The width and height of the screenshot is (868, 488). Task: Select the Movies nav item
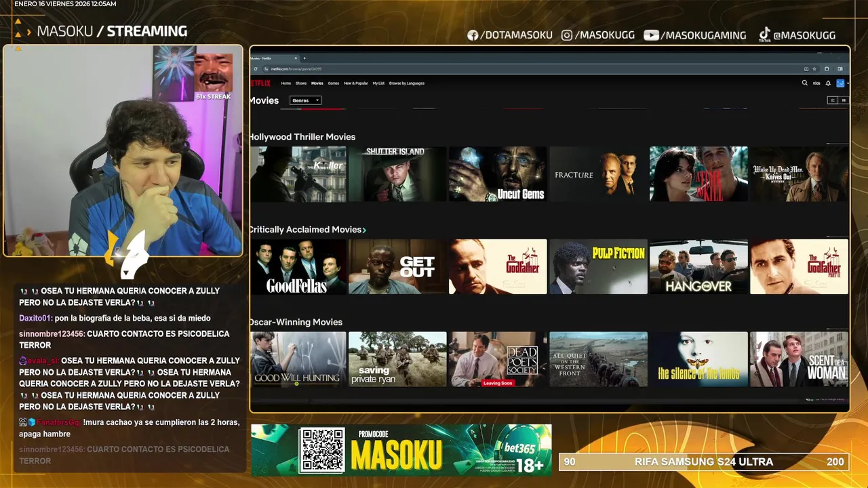tap(317, 83)
